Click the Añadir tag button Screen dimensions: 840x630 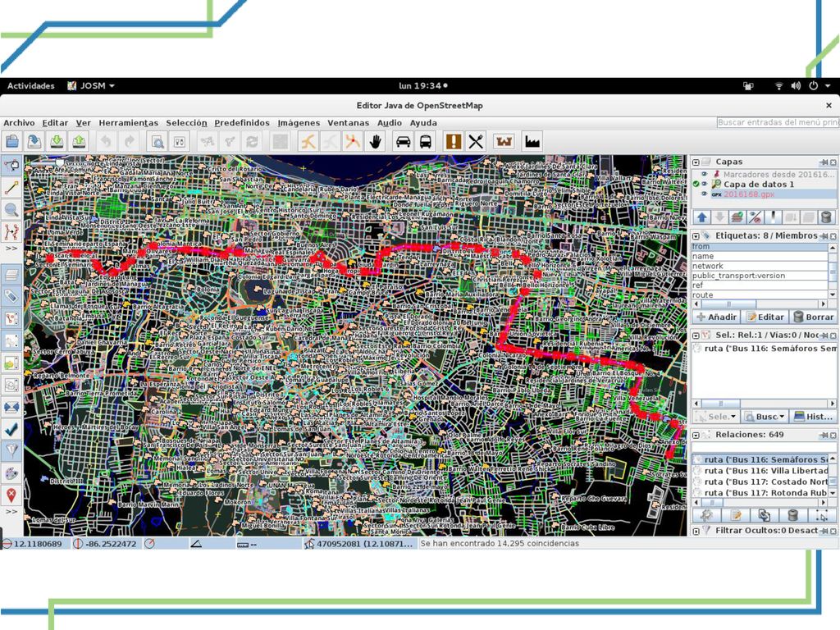click(716, 317)
